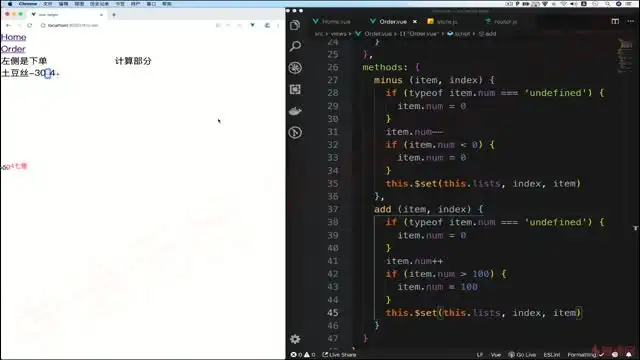This screenshot has width=640, height=360.
Task: Show errors and warnings in the status bar
Action: [303, 355]
